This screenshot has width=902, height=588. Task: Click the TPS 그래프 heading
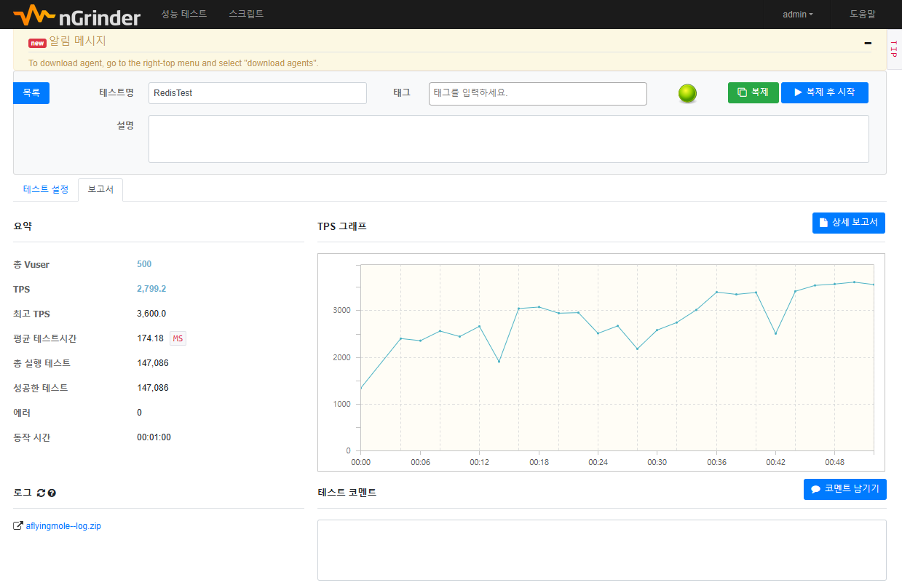coord(342,226)
